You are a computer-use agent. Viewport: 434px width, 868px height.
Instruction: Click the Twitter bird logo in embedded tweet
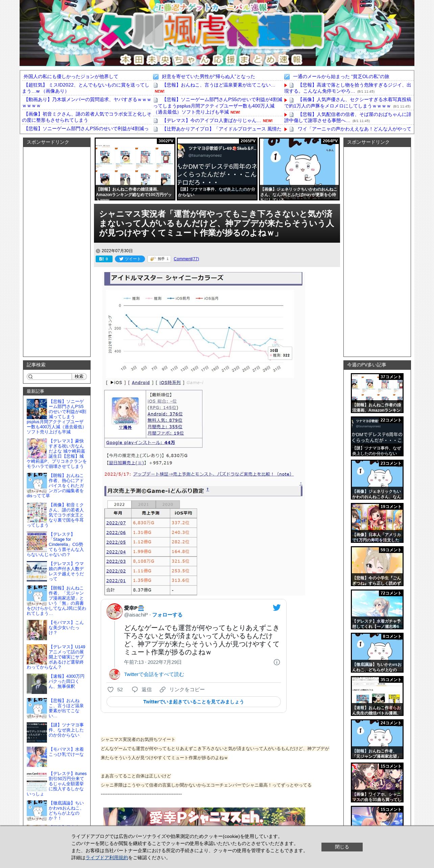point(276,607)
